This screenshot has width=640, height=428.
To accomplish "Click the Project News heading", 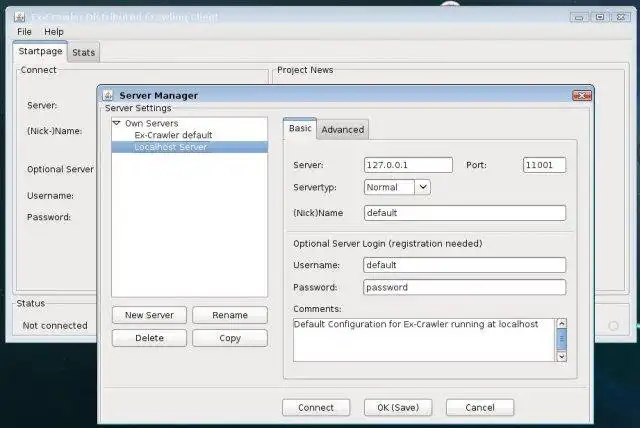I will (x=305, y=70).
